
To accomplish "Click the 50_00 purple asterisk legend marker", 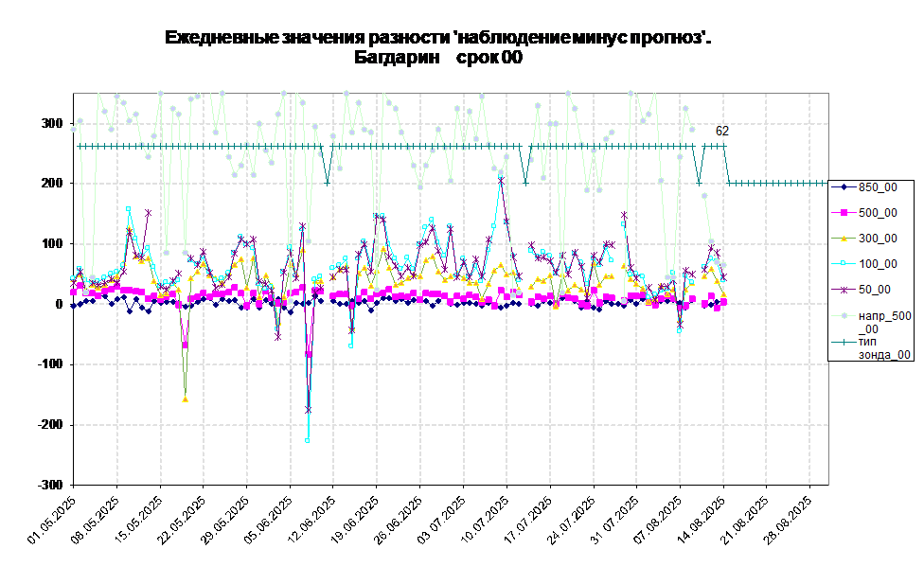I will [844, 290].
